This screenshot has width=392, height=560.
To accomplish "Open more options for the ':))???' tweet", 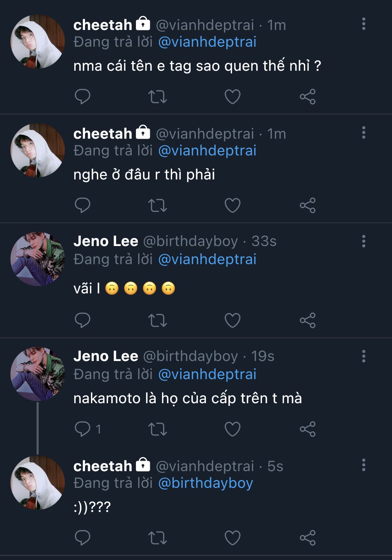I will 363,465.
